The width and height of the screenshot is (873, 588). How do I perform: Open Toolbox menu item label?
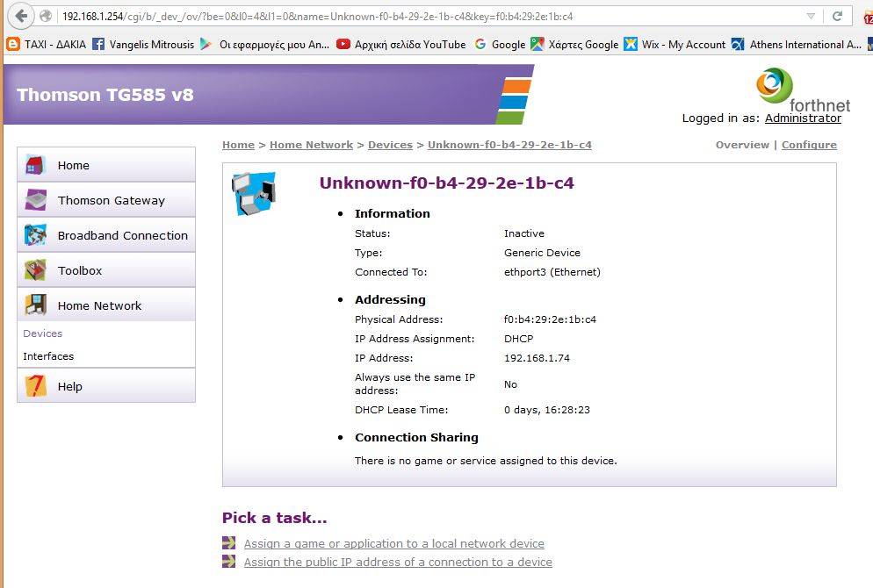click(x=80, y=270)
